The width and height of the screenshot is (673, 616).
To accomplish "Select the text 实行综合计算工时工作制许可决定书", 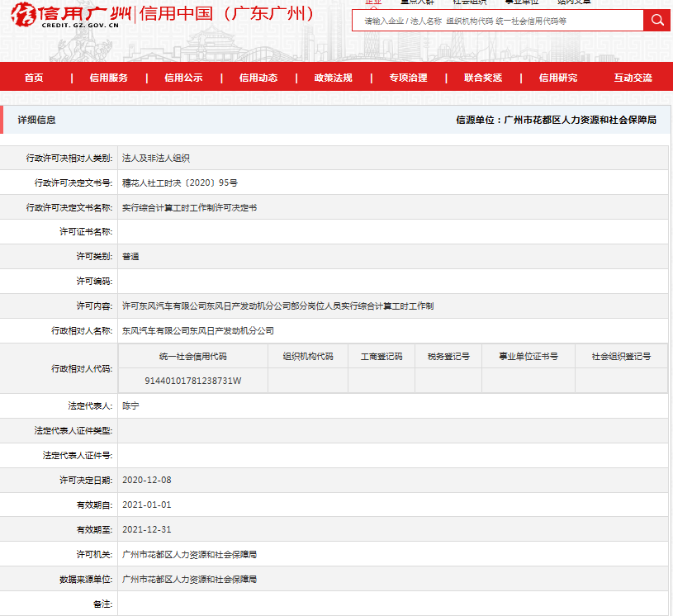I will 189,208.
